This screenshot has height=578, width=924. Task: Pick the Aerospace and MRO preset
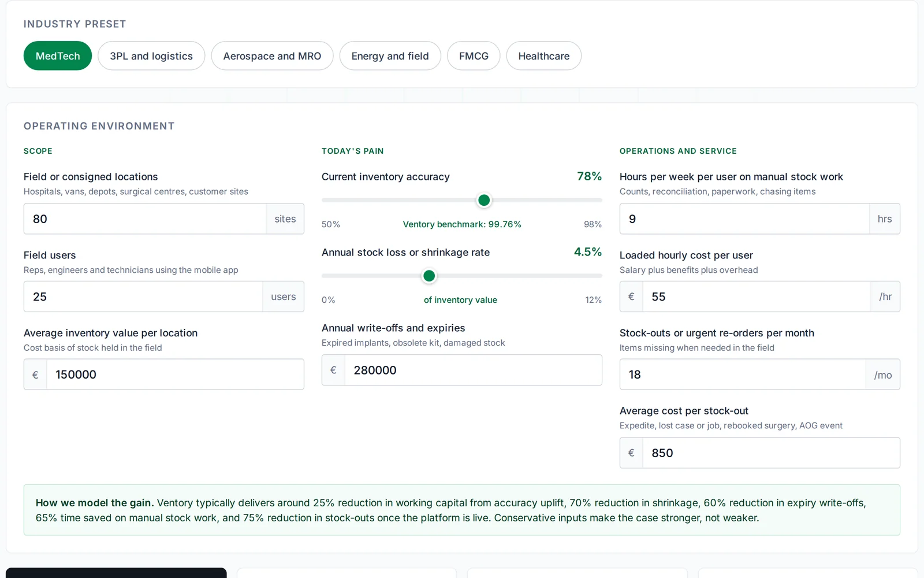coord(272,56)
